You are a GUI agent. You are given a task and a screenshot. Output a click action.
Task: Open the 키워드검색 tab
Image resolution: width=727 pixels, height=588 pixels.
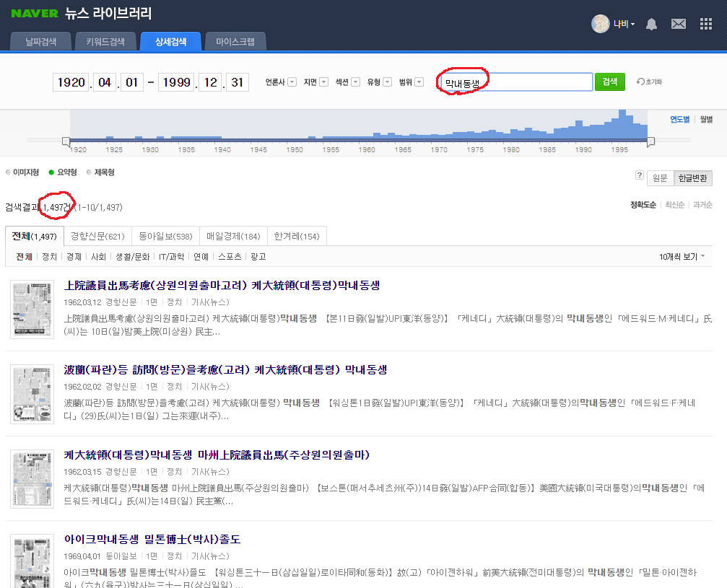[105, 42]
